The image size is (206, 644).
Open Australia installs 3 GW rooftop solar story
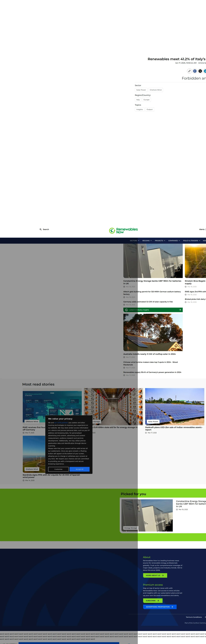(149, 354)
